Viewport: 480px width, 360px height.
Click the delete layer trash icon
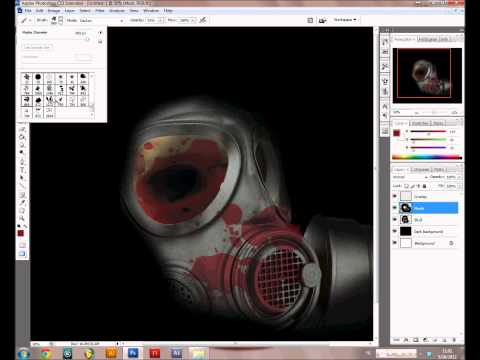454,340
